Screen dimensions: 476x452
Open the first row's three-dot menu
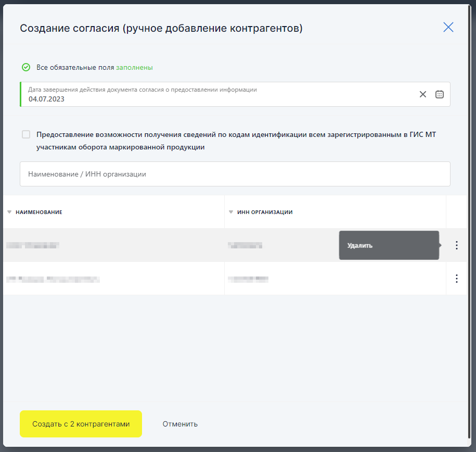pyautogui.click(x=456, y=245)
